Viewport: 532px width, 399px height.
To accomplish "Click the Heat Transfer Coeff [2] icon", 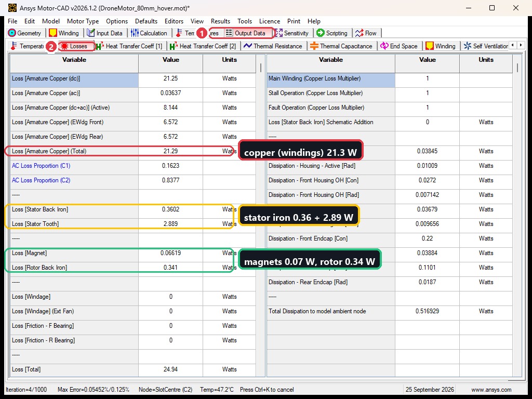I will 174,46.
